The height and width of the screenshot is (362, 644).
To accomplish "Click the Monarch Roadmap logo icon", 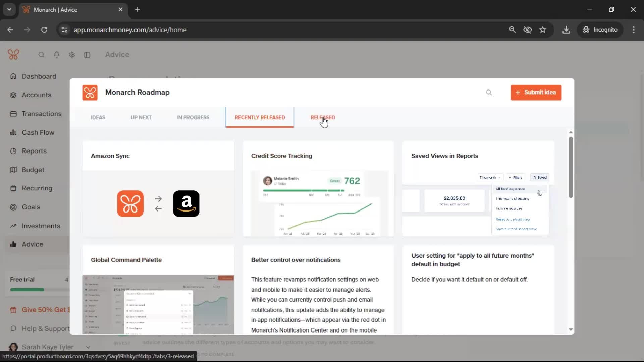I will pyautogui.click(x=90, y=93).
